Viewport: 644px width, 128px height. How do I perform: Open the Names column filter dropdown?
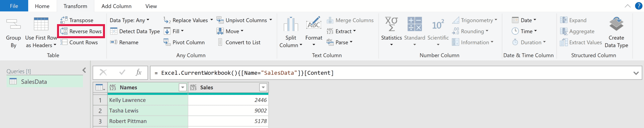183,87
